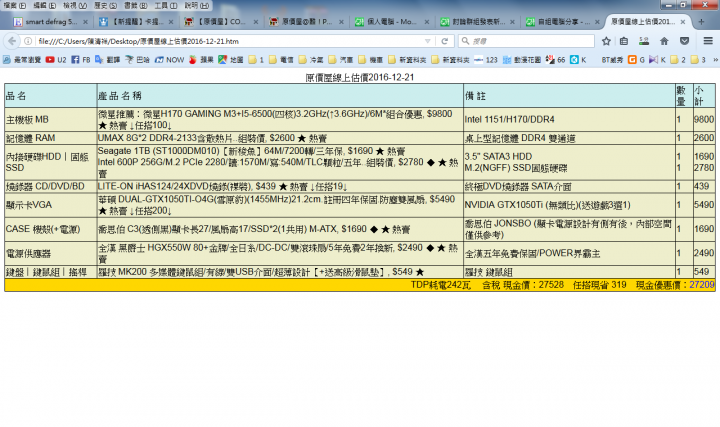Click the UMAX 8G*2 DDR4-2133 product text

click(212, 138)
